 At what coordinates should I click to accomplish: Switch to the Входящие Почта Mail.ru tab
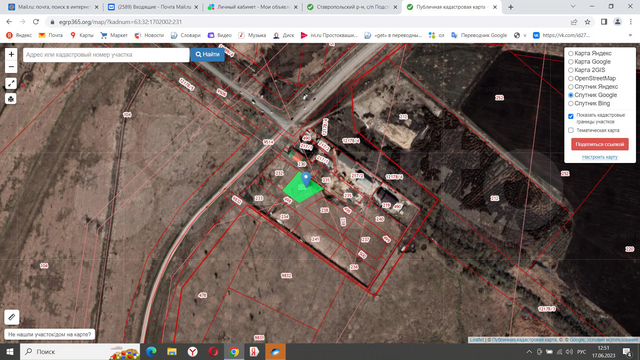click(152, 7)
